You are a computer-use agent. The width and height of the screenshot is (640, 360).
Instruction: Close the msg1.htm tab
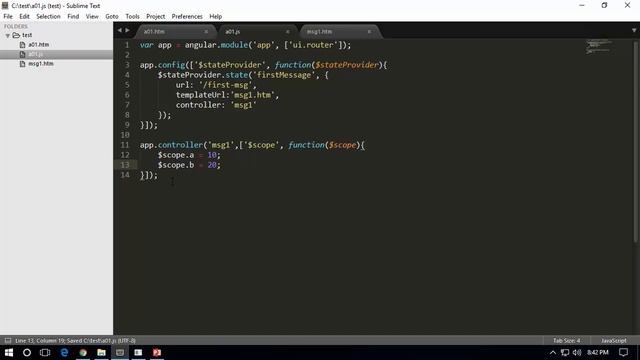(369, 31)
